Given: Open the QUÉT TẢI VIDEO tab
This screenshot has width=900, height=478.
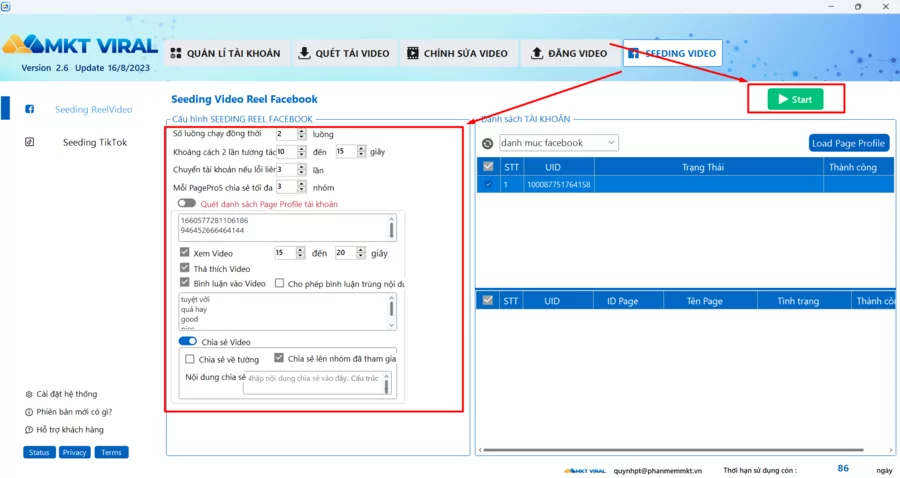Looking at the screenshot, I should (344, 53).
